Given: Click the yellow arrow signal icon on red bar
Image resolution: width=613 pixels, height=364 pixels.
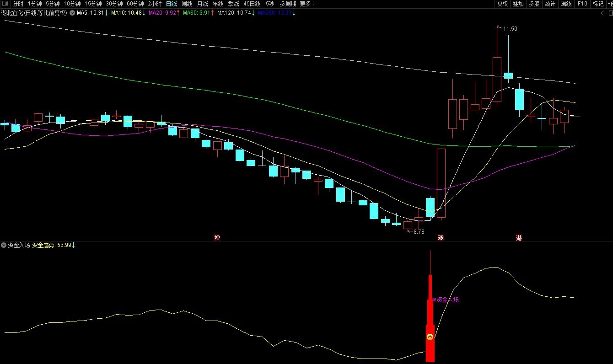Looking at the screenshot, I should (x=430, y=337).
